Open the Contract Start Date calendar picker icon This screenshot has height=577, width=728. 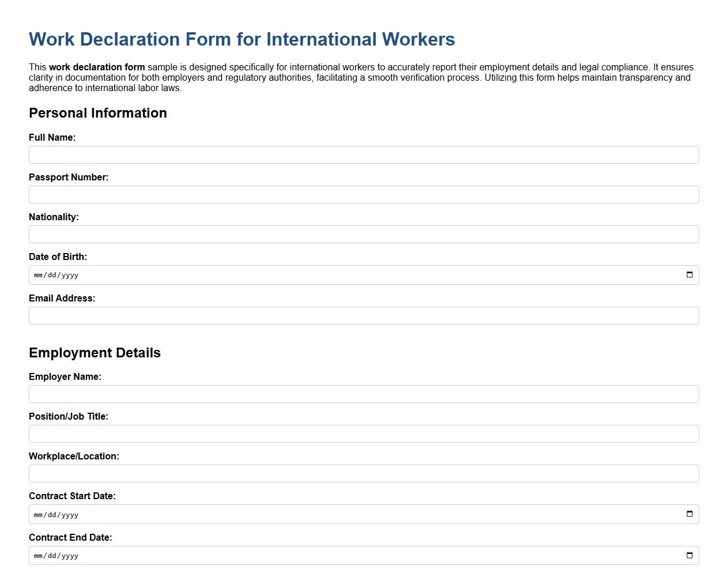point(689,514)
